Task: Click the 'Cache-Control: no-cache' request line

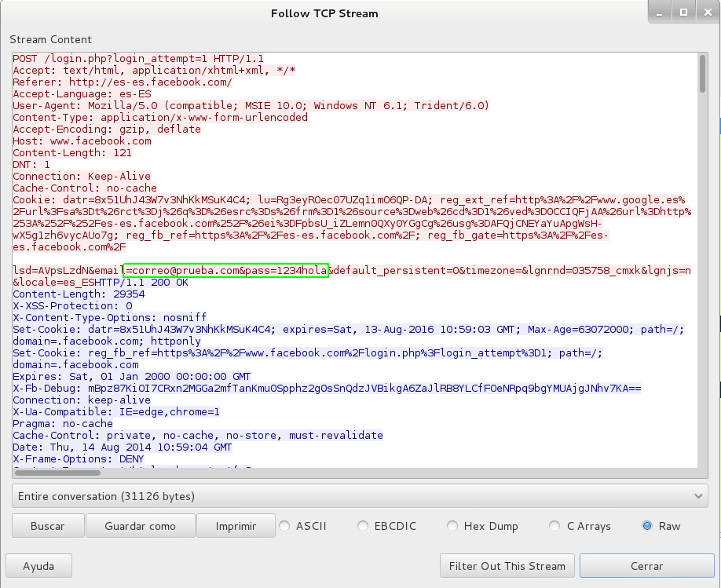Action: [85, 188]
